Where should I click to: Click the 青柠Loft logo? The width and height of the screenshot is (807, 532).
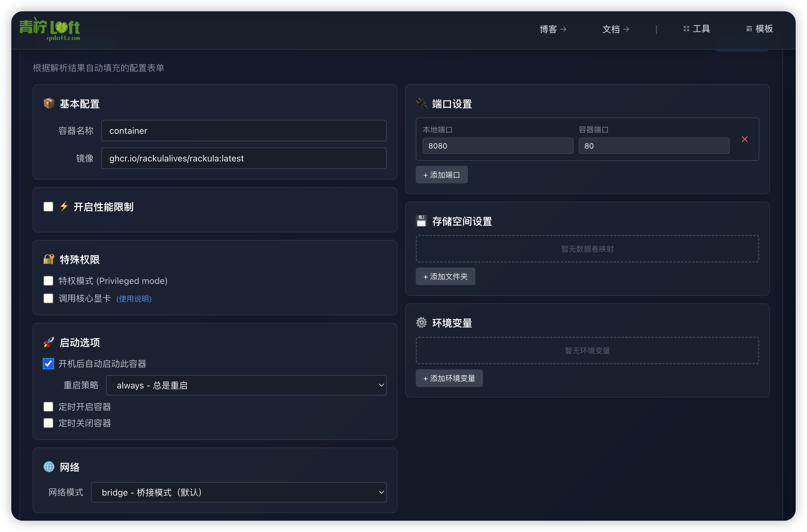tap(50, 29)
